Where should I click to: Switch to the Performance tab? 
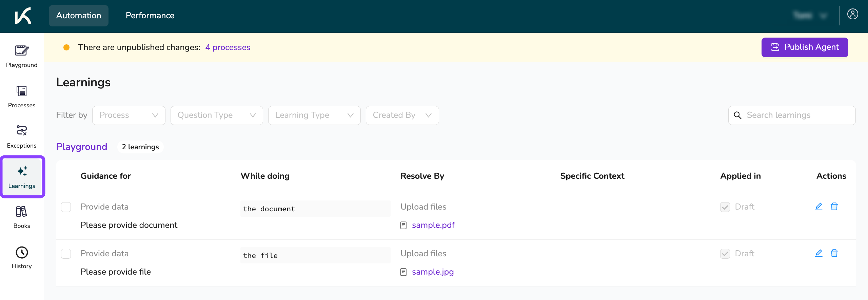pyautogui.click(x=150, y=16)
